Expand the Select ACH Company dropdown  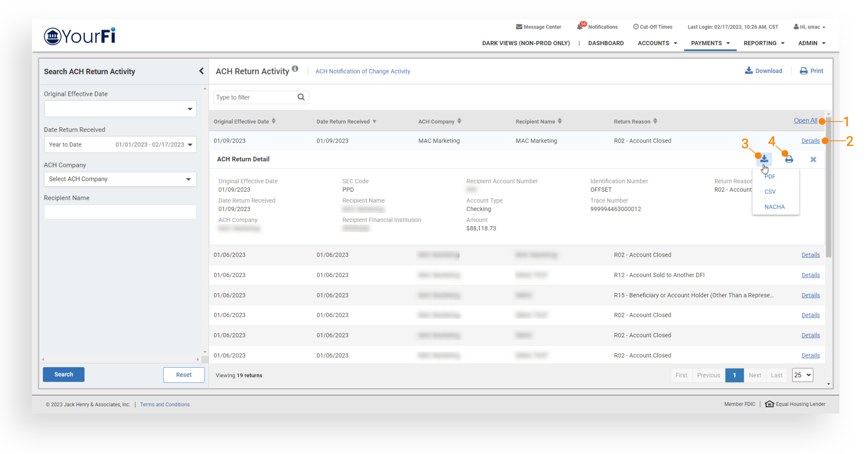click(120, 179)
